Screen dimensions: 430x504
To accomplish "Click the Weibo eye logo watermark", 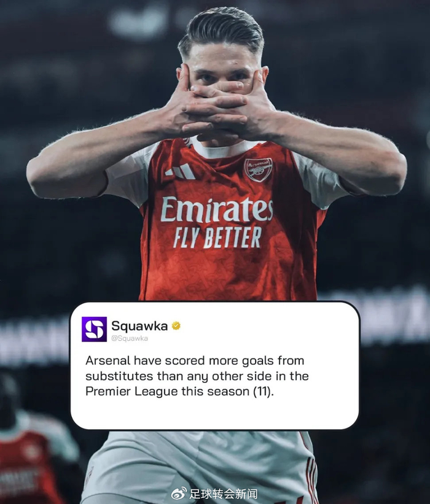I will tap(179, 494).
